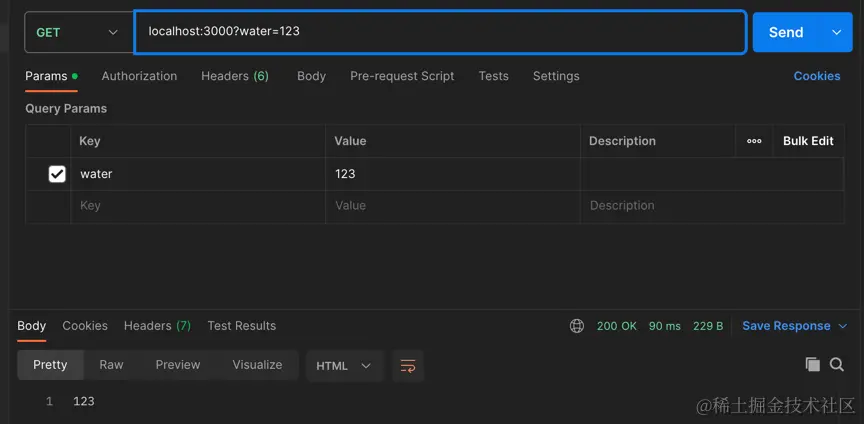864x424 pixels.
Task: Click the water key cell
Action: pos(198,174)
